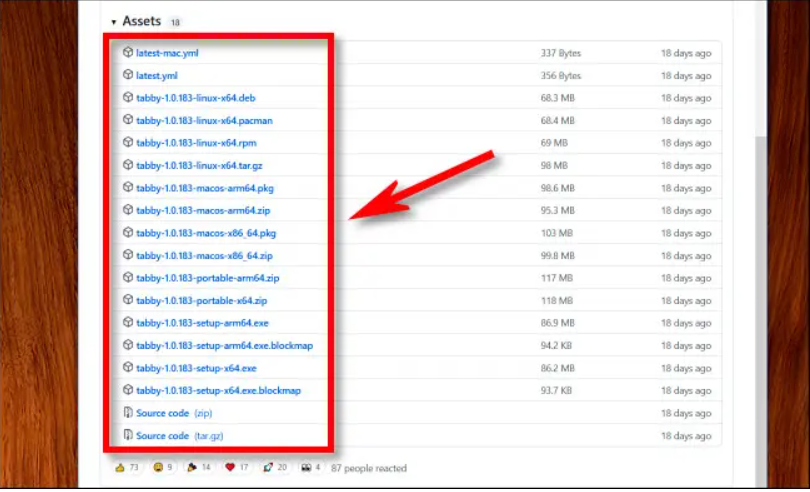The height and width of the screenshot is (492, 810).
Task: Click package icon beside macos-x86_64.zip
Action: [128, 255]
